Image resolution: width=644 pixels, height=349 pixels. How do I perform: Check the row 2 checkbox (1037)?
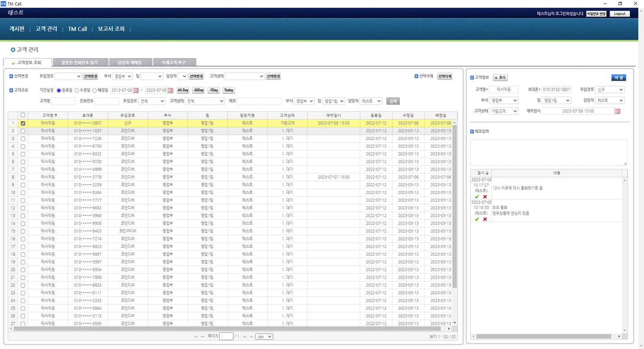click(x=23, y=131)
